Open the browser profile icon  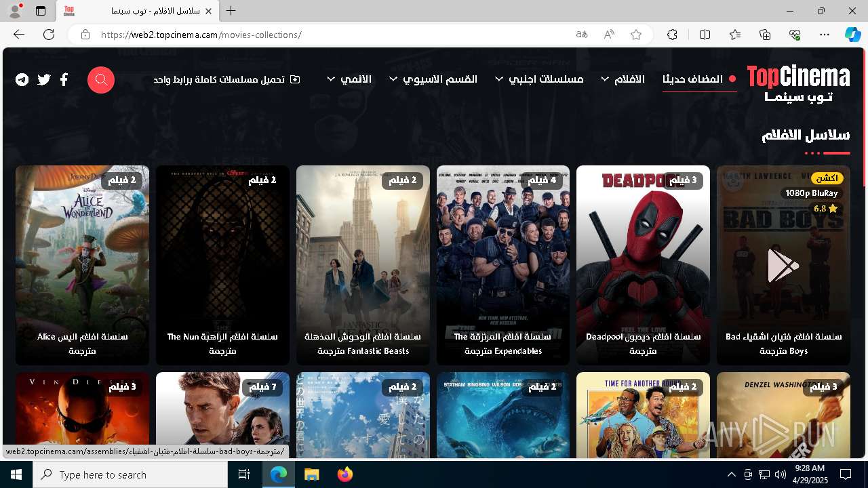tap(15, 11)
